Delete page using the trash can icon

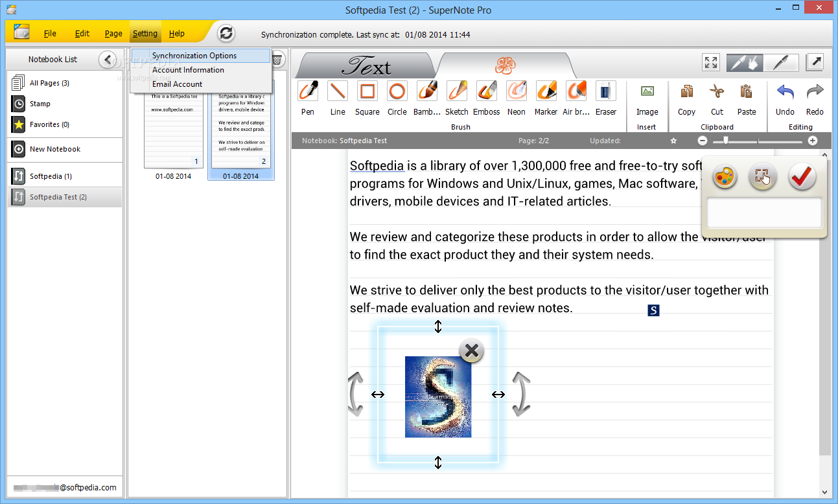click(x=277, y=59)
